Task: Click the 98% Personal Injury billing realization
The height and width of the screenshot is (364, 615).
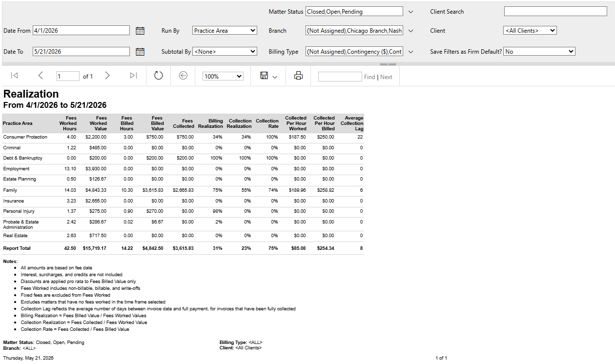Action: (218, 211)
